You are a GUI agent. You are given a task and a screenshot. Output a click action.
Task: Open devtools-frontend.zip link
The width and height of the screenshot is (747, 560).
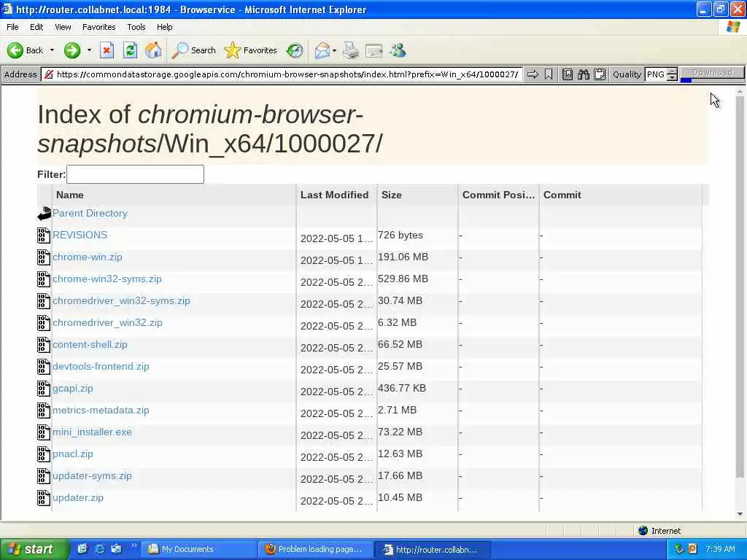(101, 367)
